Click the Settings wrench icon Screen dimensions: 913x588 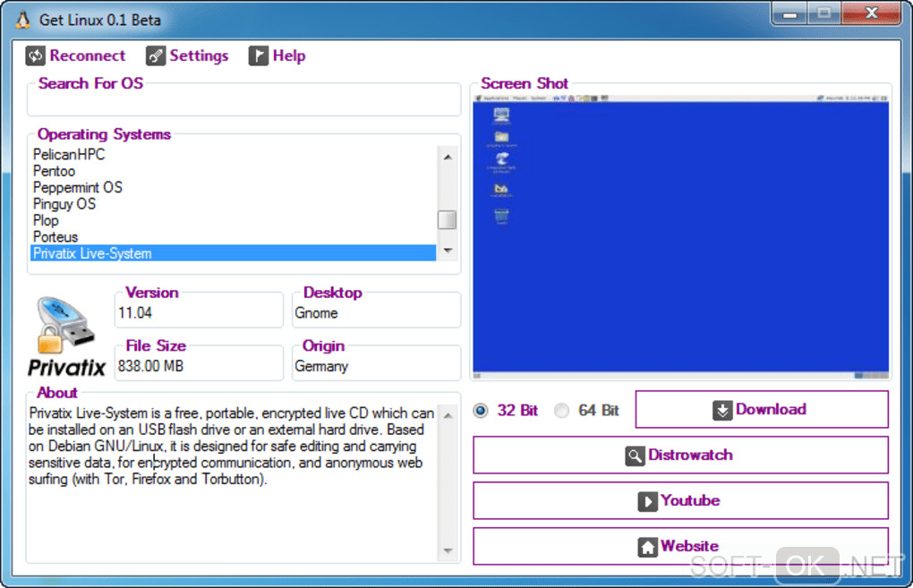tap(156, 55)
